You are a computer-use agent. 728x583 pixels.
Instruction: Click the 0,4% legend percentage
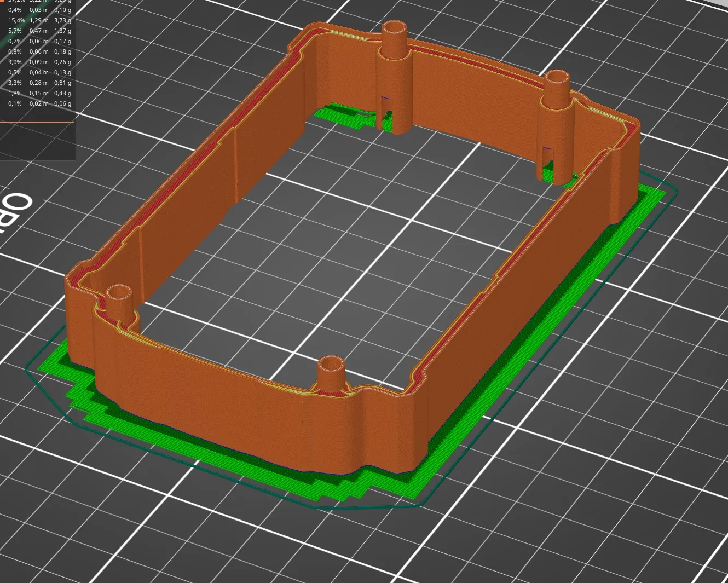pyautogui.click(x=15, y=10)
